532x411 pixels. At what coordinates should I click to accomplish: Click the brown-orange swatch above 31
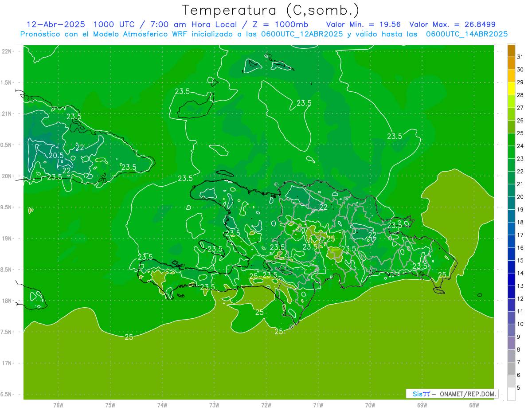click(x=511, y=51)
